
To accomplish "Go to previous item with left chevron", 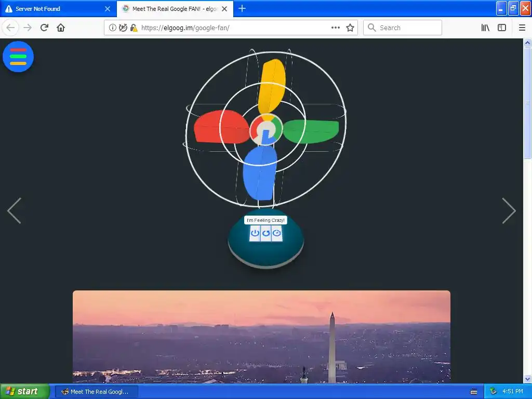I will click(14, 211).
